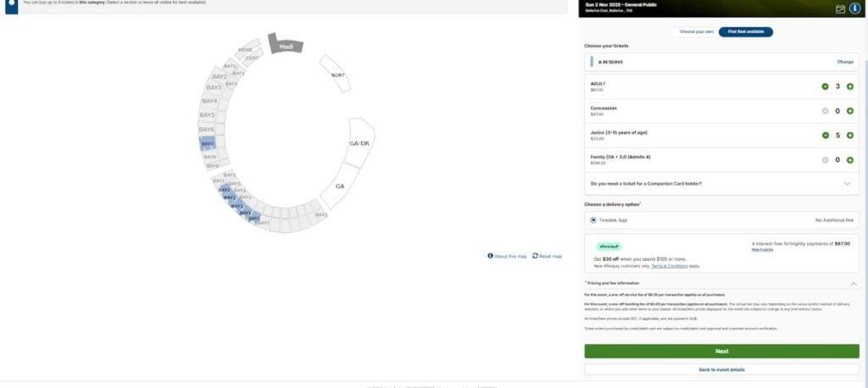The image size is (868, 388).
Task: Click the Reset map refresh icon
Action: click(536, 256)
